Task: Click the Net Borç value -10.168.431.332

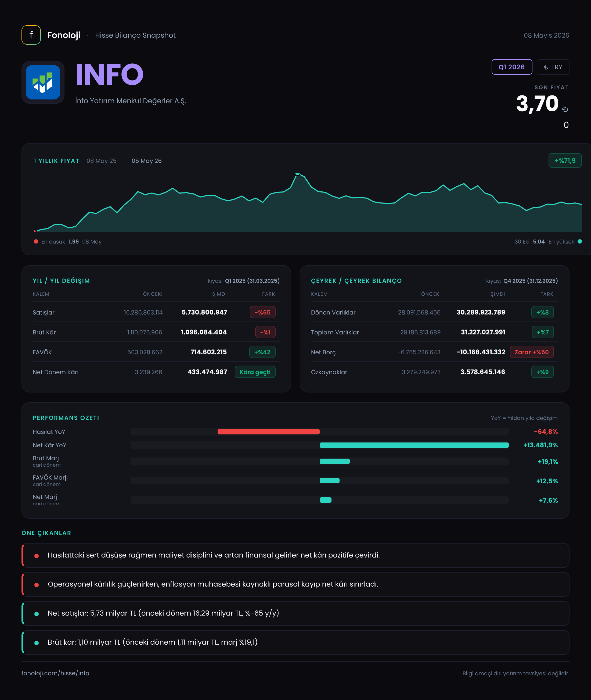Action: pos(481,352)
